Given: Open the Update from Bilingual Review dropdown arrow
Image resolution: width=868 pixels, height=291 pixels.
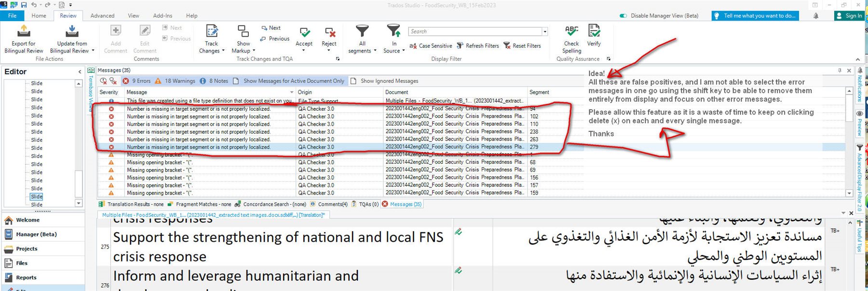Looking at the screenshot, I should pyautogui.click(x=93, y=51).
